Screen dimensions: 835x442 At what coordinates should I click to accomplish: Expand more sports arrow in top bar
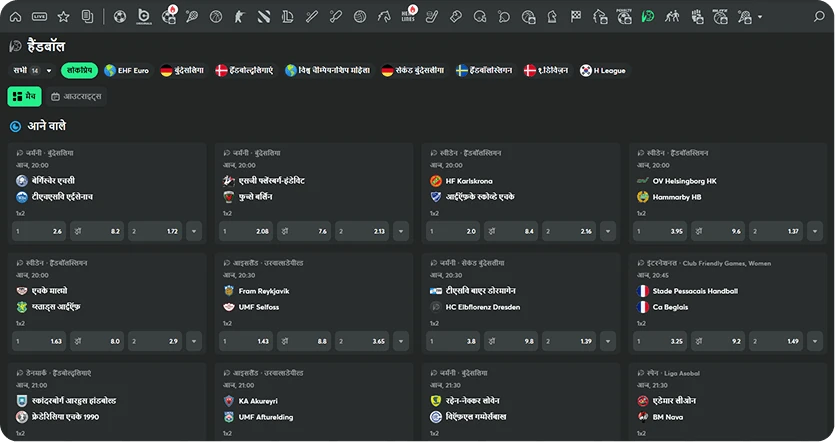[760, 17]
